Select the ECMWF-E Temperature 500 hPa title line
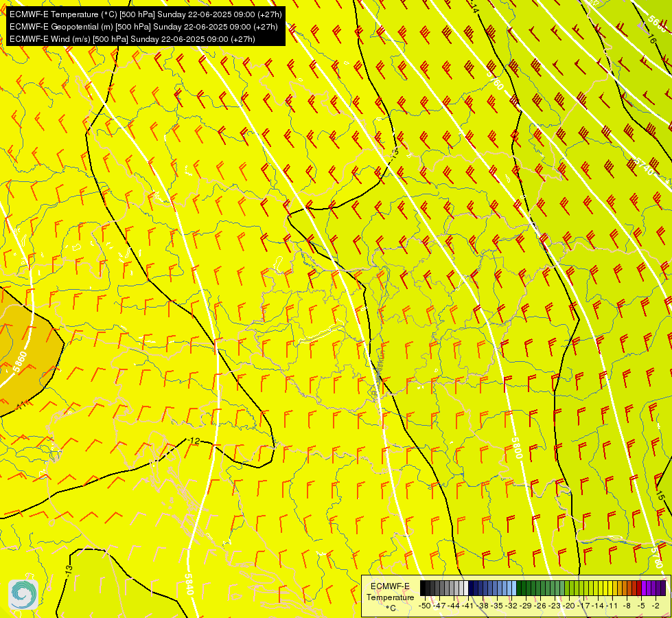Viewport: 672px width, 618px height. pos(146,14)
